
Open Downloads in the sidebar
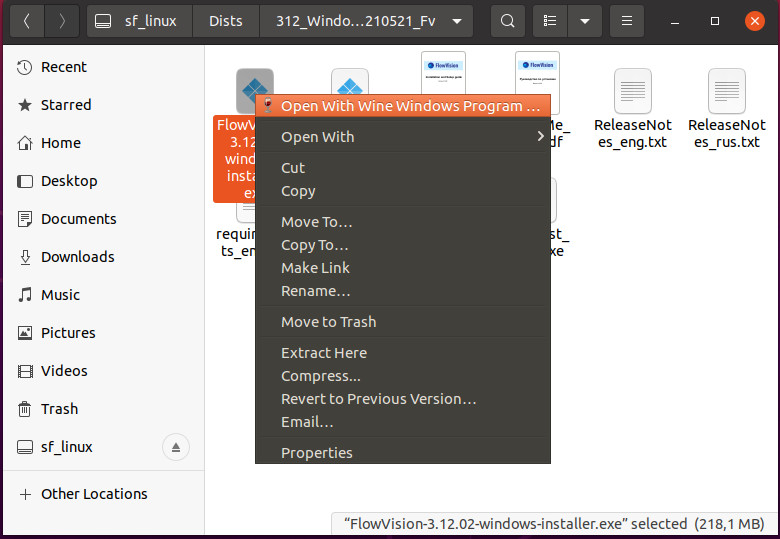pos(103,257)
